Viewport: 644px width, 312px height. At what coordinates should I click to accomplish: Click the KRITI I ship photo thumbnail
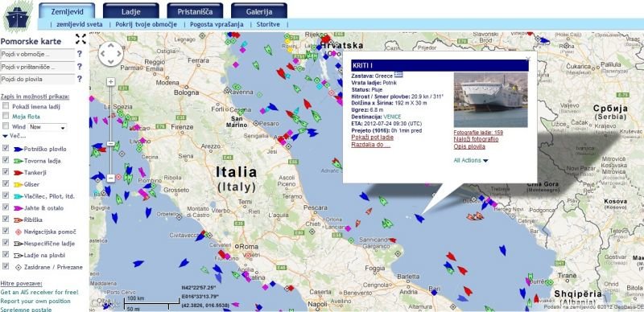(490, 101)
